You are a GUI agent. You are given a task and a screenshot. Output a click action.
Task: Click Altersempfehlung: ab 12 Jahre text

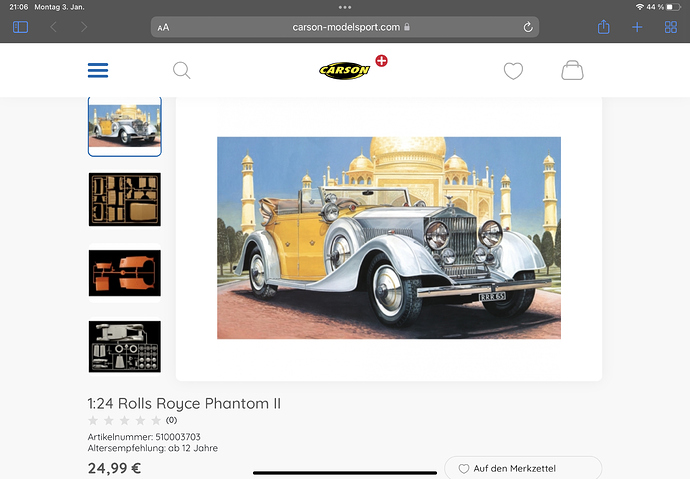(153, 448)
